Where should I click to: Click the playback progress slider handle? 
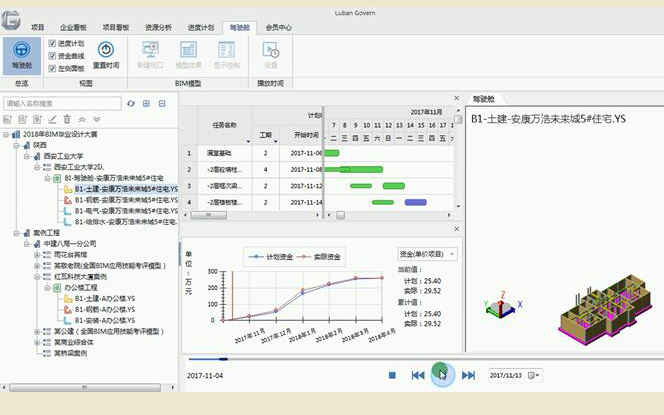224,359
